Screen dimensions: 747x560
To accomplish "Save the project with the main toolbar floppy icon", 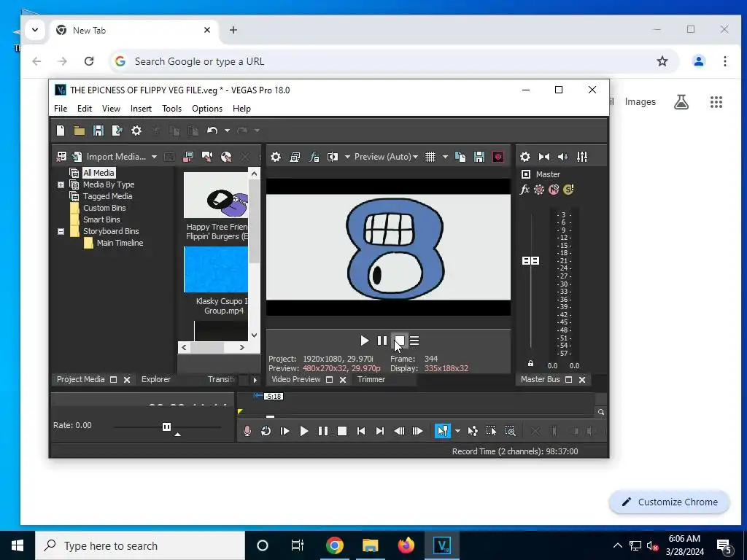I will coord(98,131).
